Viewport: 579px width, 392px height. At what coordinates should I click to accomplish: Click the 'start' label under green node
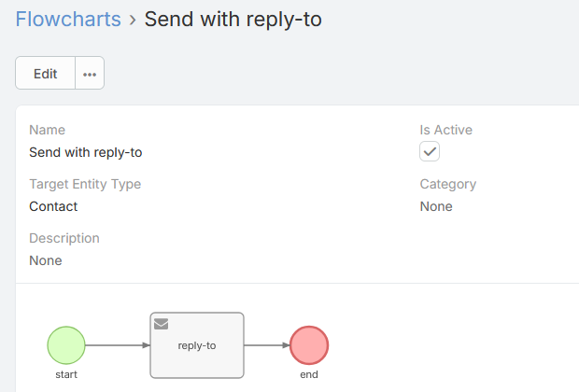tap(66, 374)
